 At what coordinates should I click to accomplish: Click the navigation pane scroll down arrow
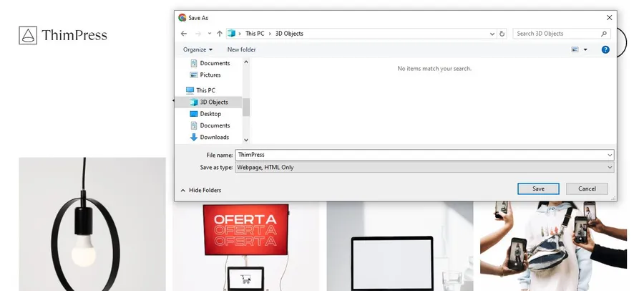pos(246,140)
